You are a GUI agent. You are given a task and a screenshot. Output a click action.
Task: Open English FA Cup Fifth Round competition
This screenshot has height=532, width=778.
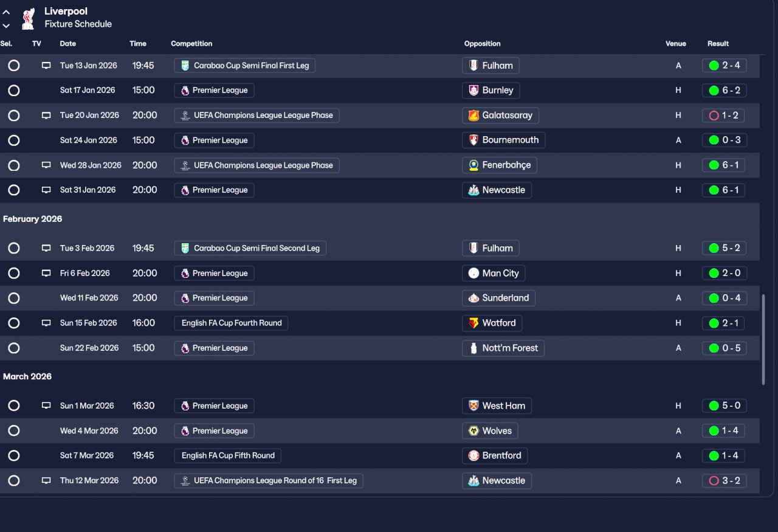tap(228, 455)
